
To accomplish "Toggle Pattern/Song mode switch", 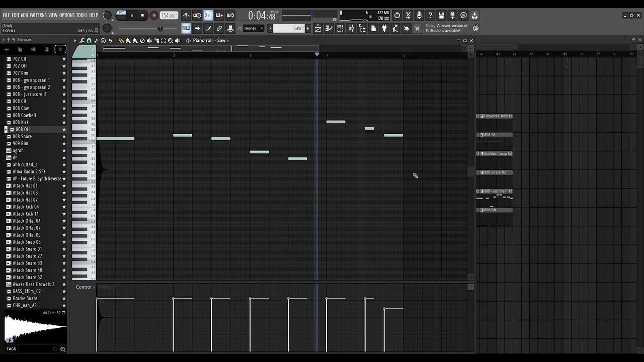I will [121, 15].
